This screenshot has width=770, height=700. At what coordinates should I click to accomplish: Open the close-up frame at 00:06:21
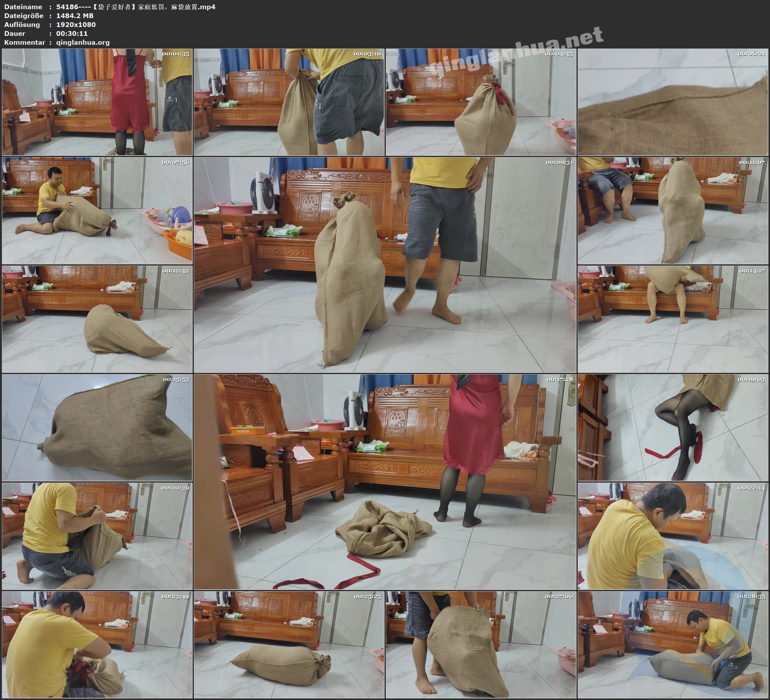(x=673, y=102)
